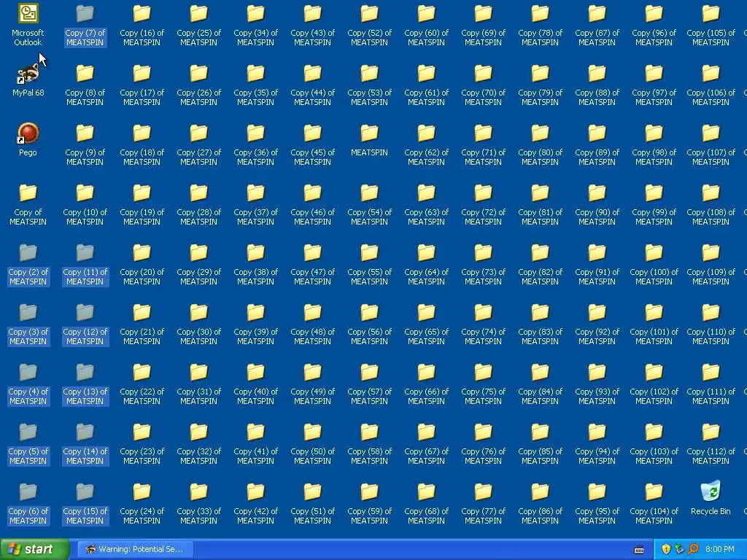The image size is (747, 560).
Task: Select folder 'Copy (105) of MEATSPIN'
Action: click(x=711, y=25)
